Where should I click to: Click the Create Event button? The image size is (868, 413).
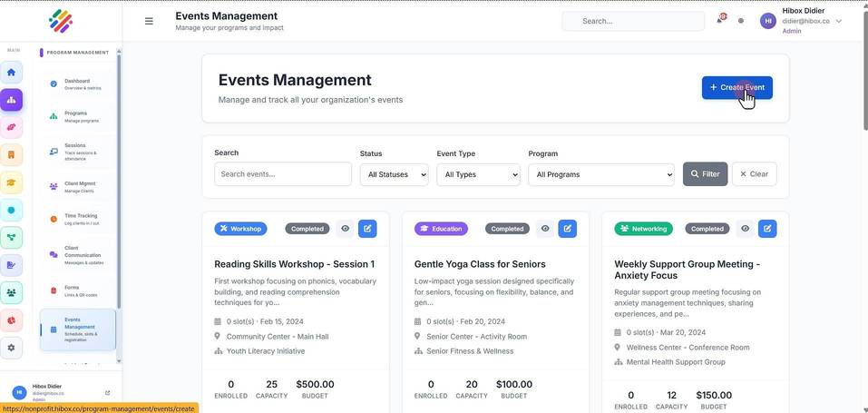click(x=736, y=87)
